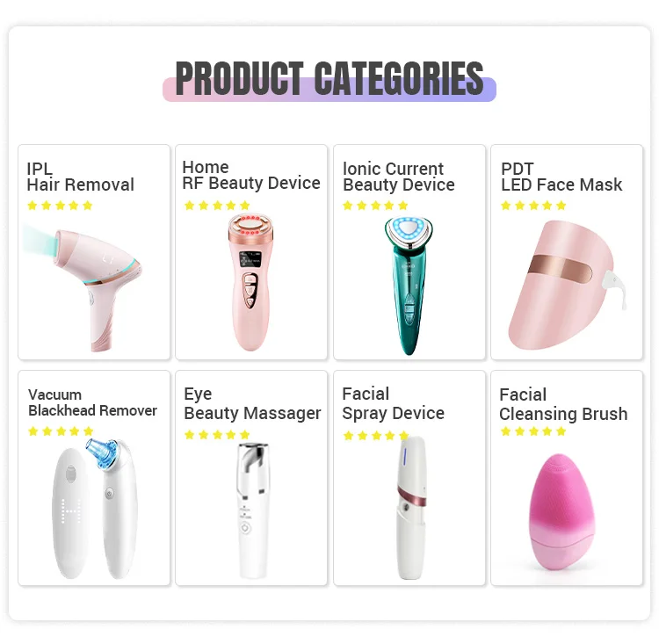
Task: Open the pink LED face mask image
Action: (567, 286)
